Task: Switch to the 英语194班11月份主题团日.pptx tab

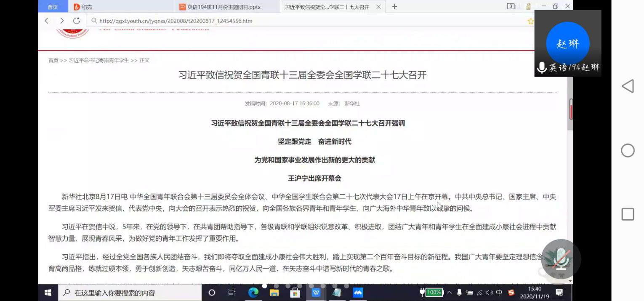Action: (x=224, y=7)
